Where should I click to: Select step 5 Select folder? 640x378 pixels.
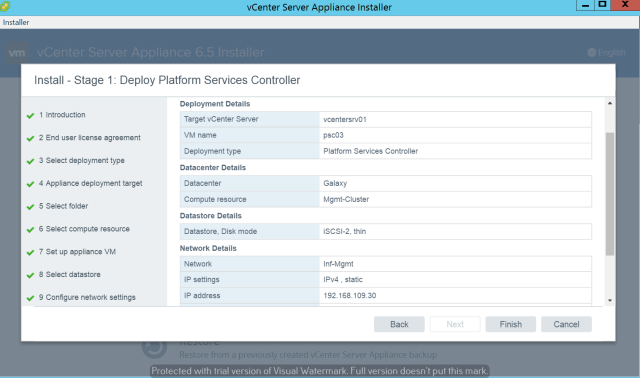point(63,206)
